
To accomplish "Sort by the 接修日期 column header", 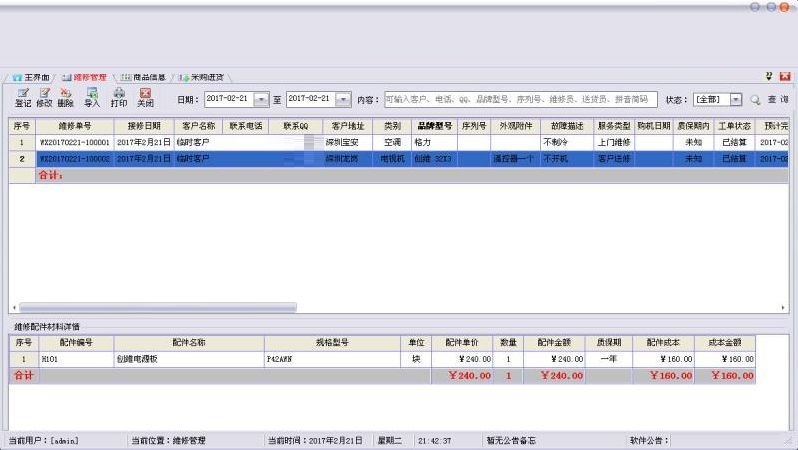I will point(144,126).
